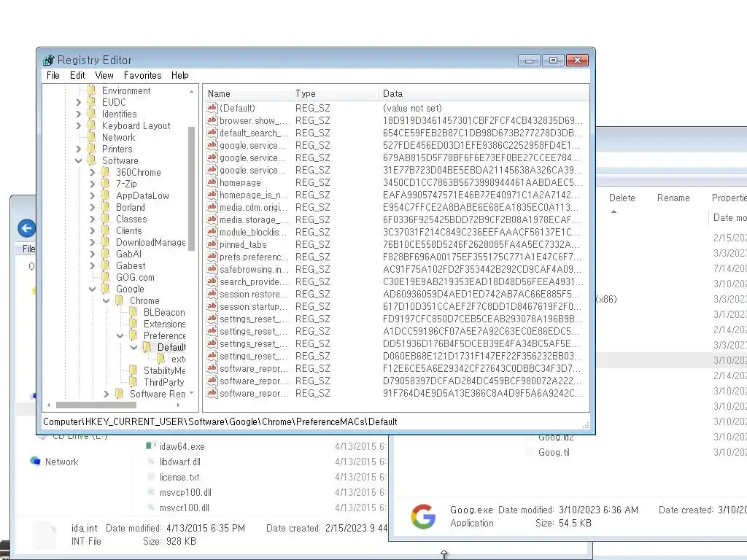Viewport: 747px width, 560px height.
Task: Click Properties in the background Explorer toolbar
Action: (x=729, y=198)
